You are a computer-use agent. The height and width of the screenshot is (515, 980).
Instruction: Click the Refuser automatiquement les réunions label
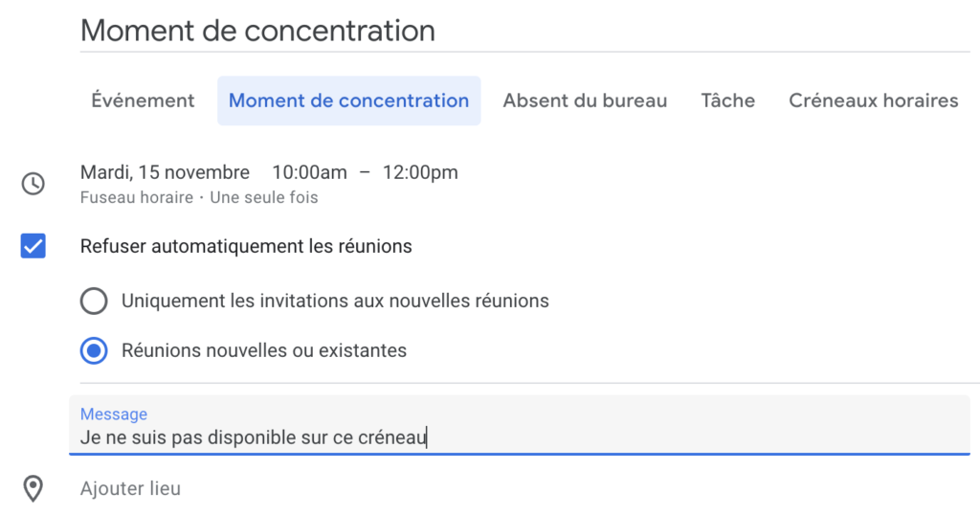click(246, 246)
